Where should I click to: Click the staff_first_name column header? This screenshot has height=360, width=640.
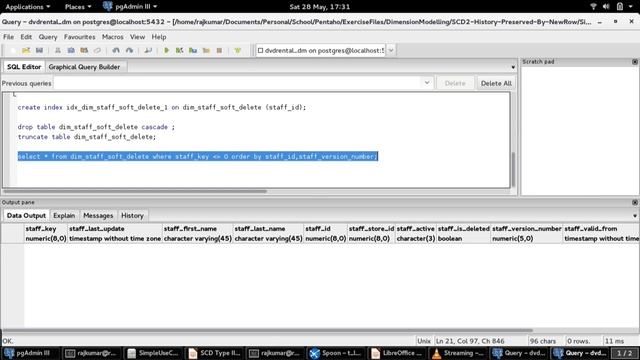point(198,233)
